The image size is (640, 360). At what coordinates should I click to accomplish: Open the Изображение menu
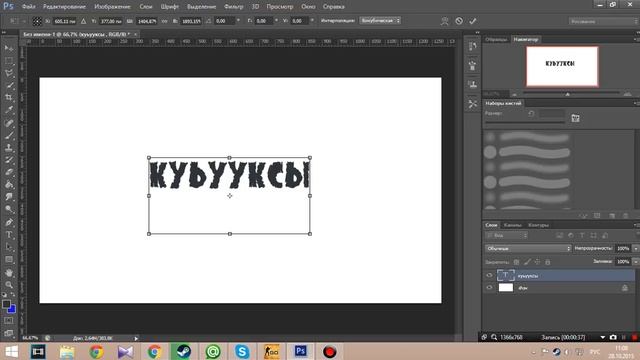pos(112,7)
